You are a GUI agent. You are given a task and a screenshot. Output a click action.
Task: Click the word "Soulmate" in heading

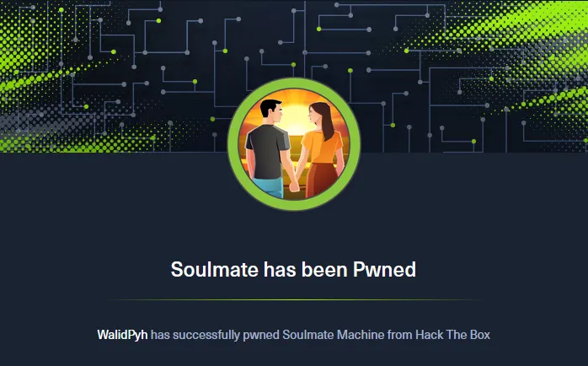point(215,269)
